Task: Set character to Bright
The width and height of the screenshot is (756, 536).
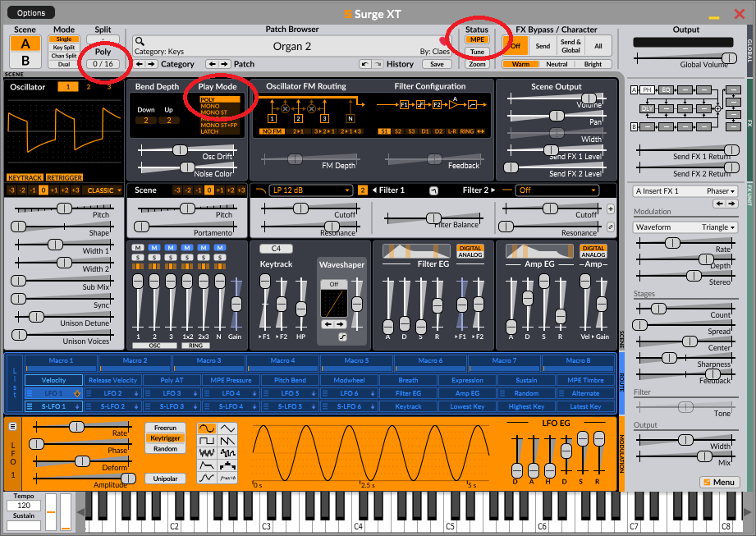Action: pos(593,64)
